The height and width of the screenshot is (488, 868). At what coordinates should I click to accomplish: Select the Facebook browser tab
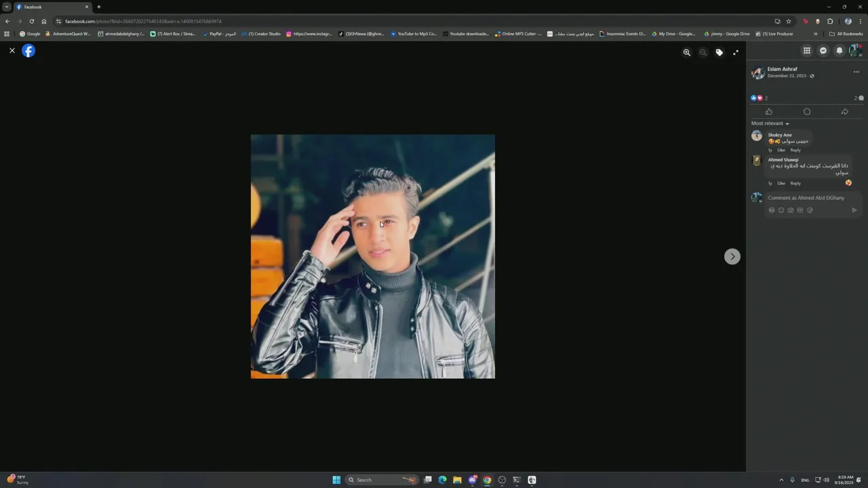point(53,7)
